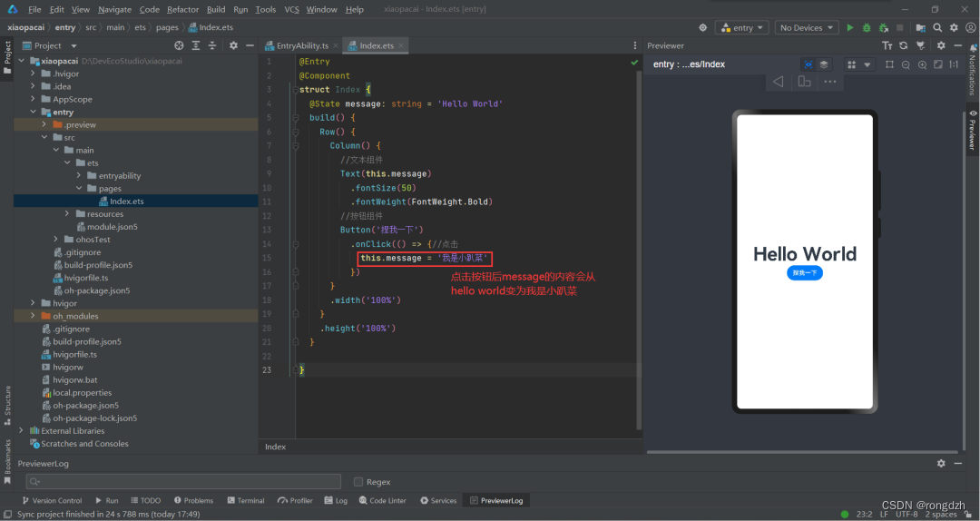Click the gray Stop square icon
Viewport: 980px width, 521px height.
click(900, 27)
